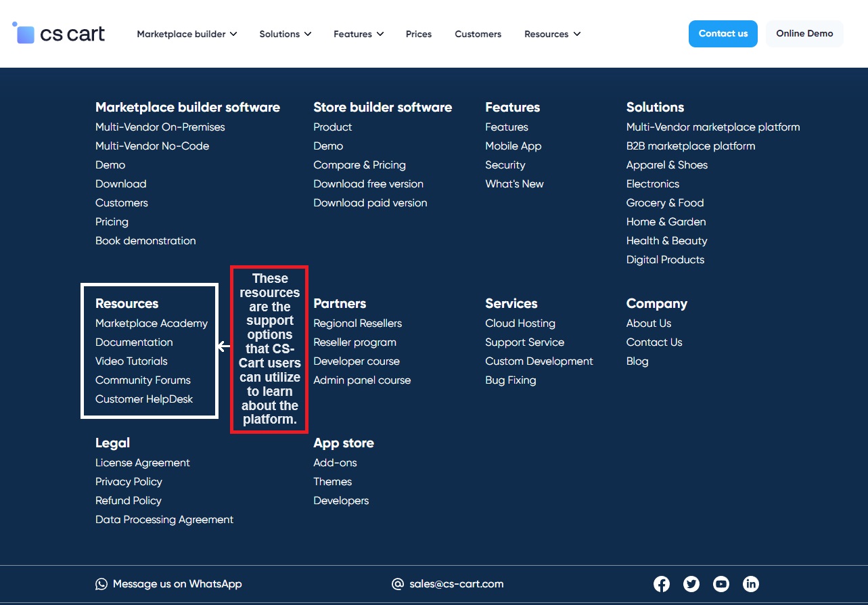Image resolution: width=868 pixels, height=605 pixels.
Task: Open the Reseller program link
Action: [355, 342]
